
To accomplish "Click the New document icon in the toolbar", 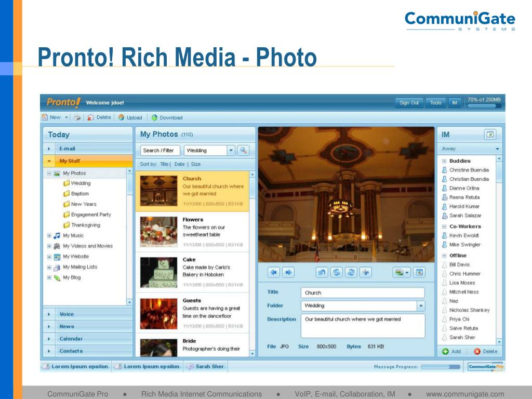I will click(45, 117).
